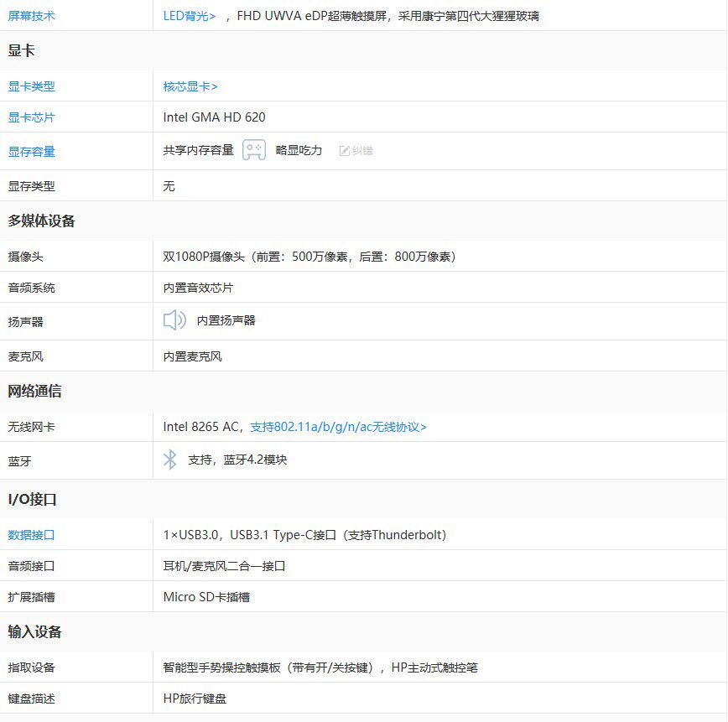The height and width of the screenshot is (722, 728).
Task: Open the 显卡类型 parameter link
Action: pos(31,86)
